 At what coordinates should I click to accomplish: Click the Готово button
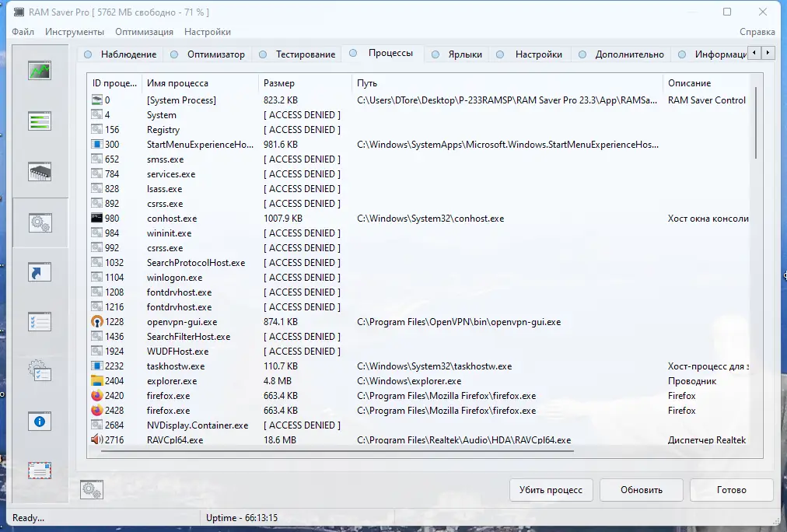click(731, 490)
